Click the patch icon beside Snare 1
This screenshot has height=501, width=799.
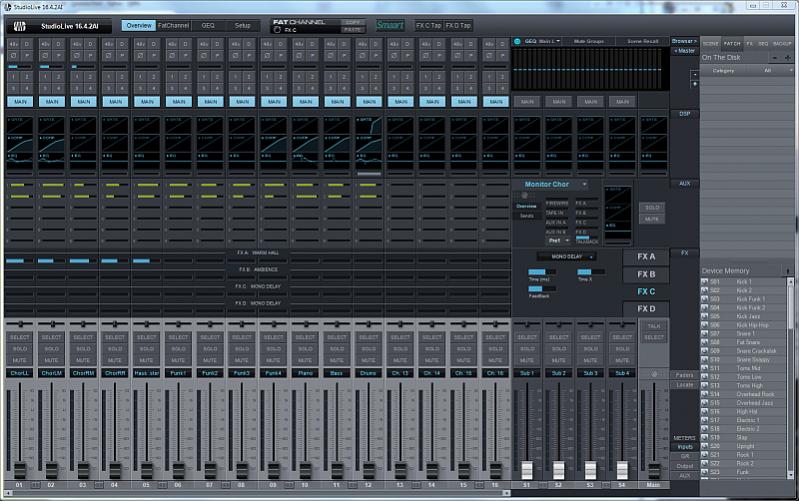pos(705,334)
